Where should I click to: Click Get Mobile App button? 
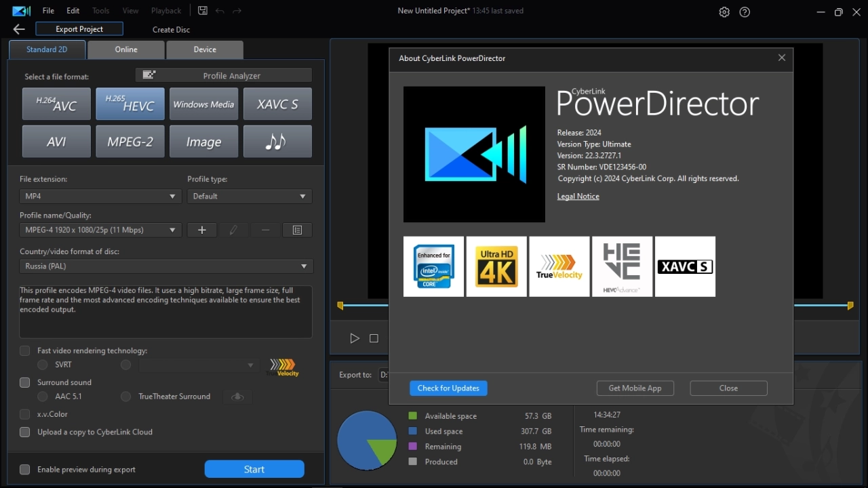pyautogui.click(x=635, y=388)
